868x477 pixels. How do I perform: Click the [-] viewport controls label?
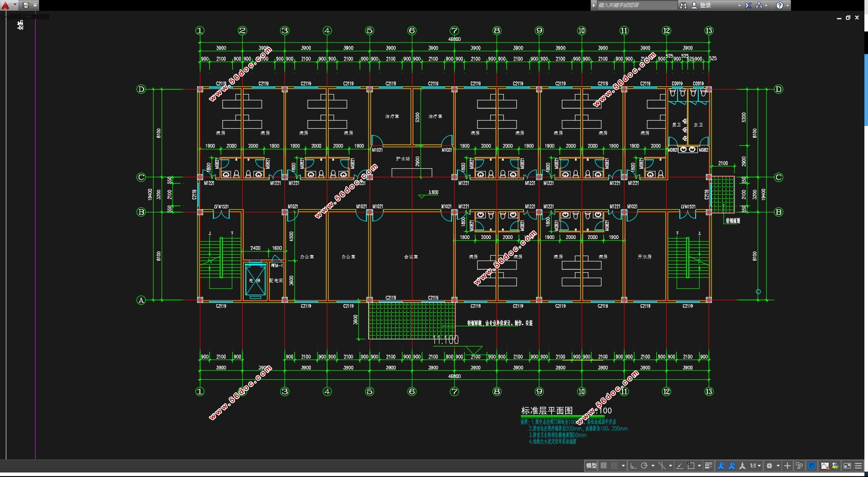point(5,17)
